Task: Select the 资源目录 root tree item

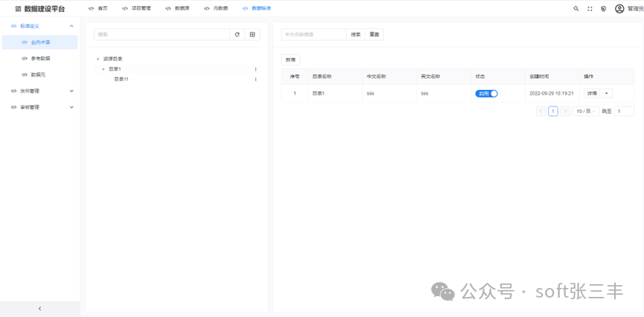Action: (113, 59)
